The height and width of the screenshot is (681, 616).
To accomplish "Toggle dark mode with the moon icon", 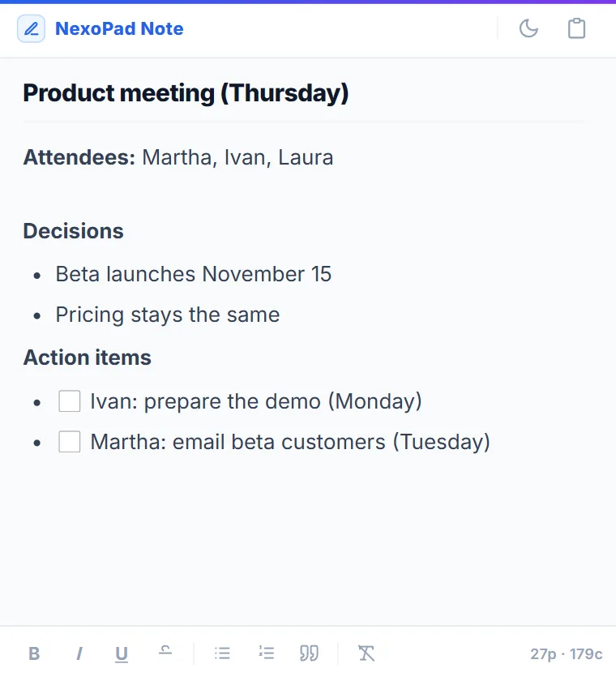I will [x=528, y=28].
